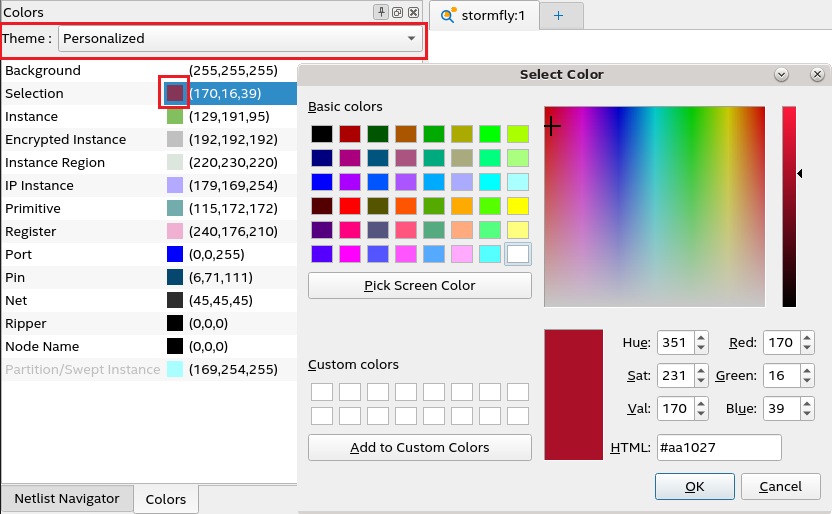Click the Pick Screen Color button
The width and height of the screenshot is (832, 514).
tap(419, 285)
